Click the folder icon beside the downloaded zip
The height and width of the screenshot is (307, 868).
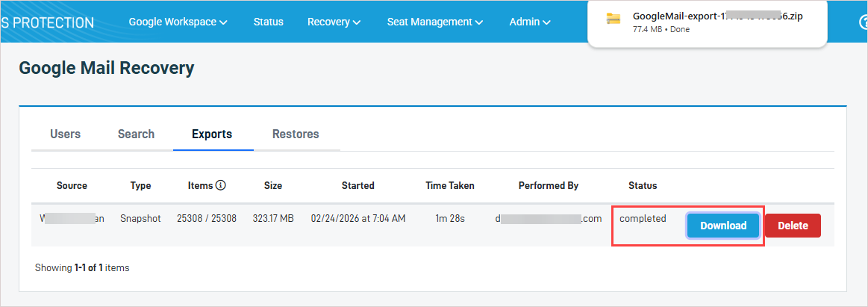(x=613, y=19)
